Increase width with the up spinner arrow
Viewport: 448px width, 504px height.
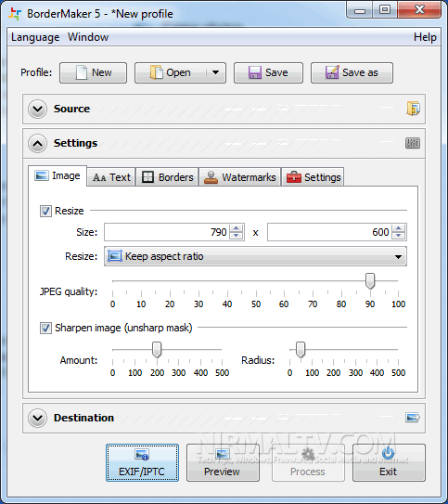237,228
